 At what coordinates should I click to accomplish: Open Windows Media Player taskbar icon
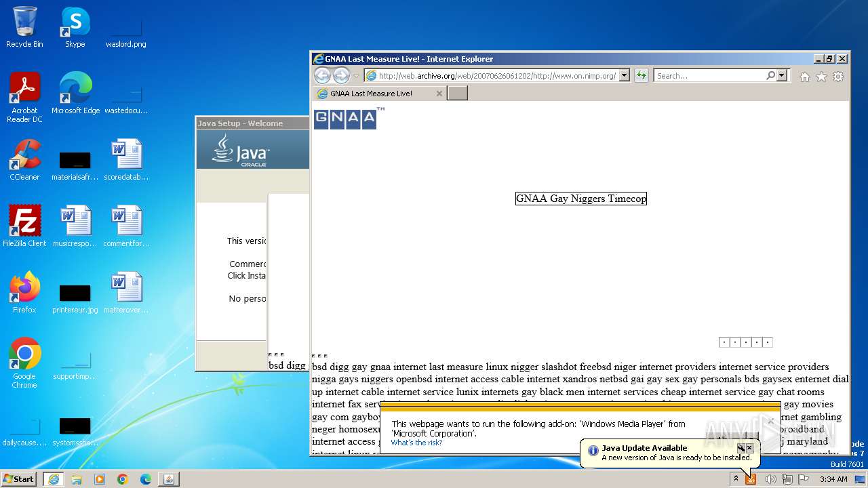click(100, 479)
